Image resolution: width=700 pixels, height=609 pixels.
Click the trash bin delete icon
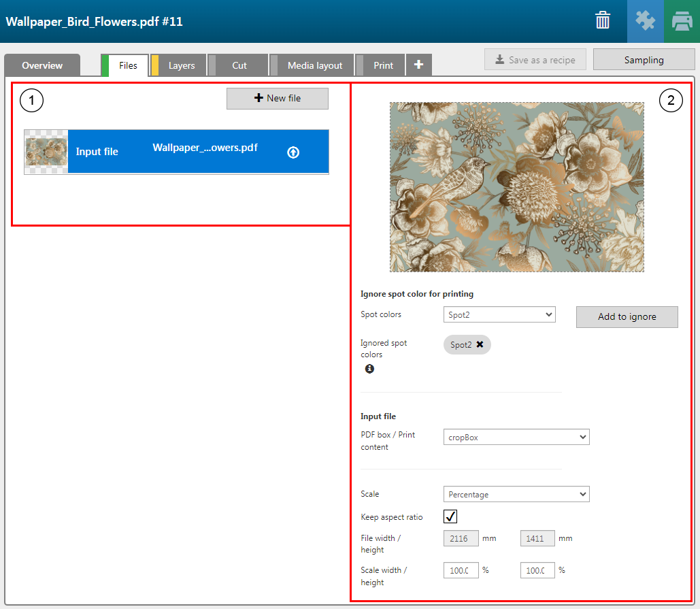603,21
